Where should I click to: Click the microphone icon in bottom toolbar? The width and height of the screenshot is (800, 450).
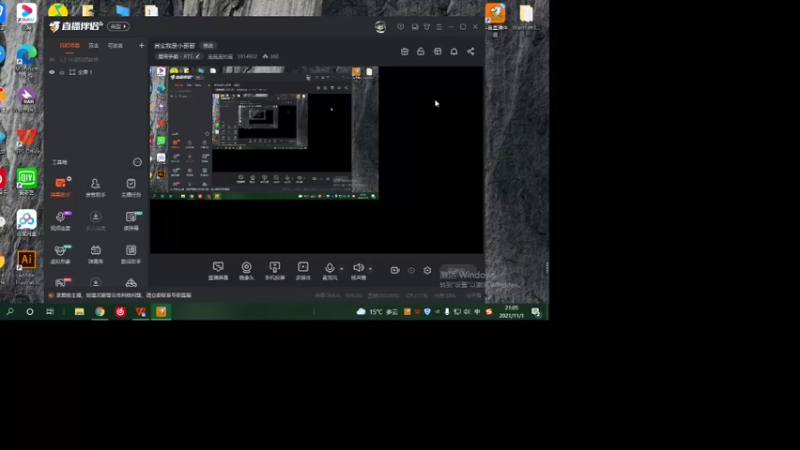click(330, 268)
